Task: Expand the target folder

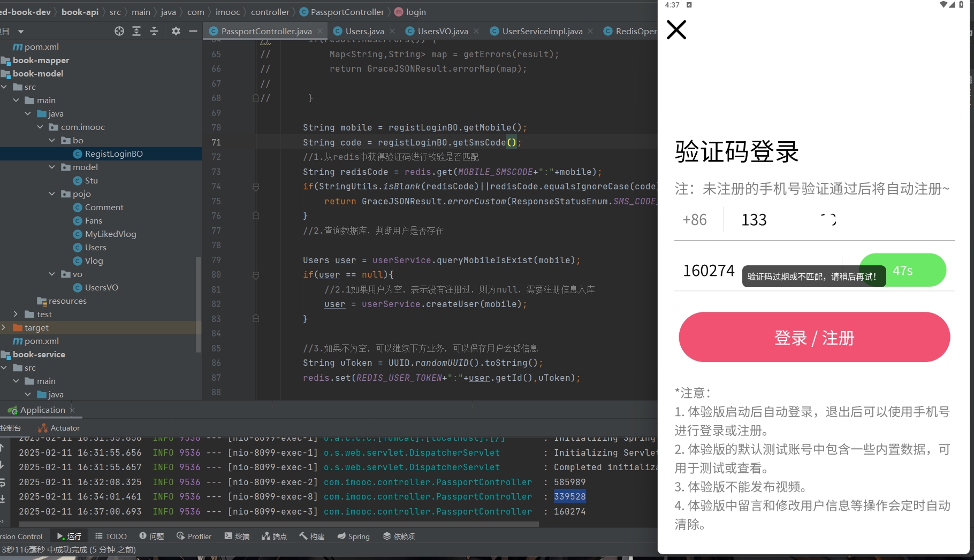Action: 4,327
